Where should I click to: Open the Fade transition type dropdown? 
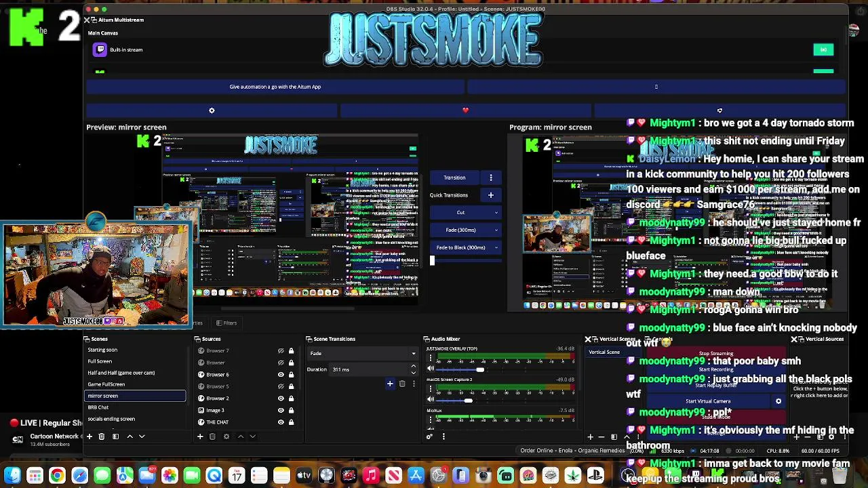pos(362,353)
